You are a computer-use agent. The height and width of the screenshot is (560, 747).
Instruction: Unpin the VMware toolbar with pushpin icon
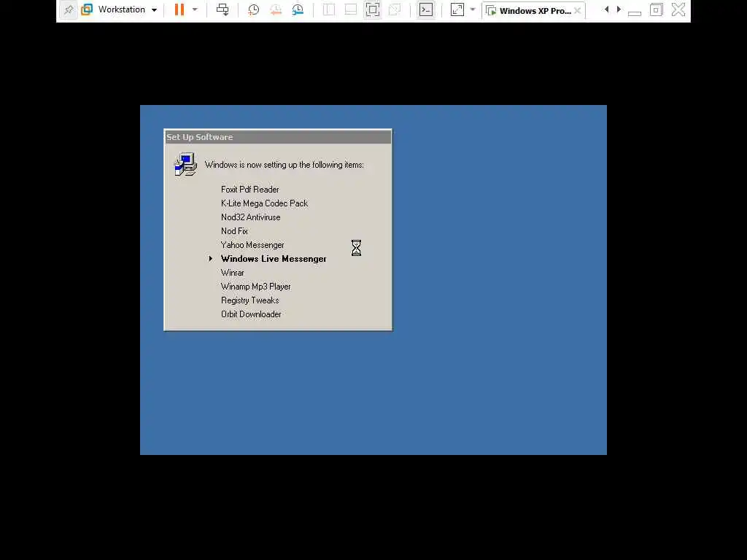tap(69, 9)
